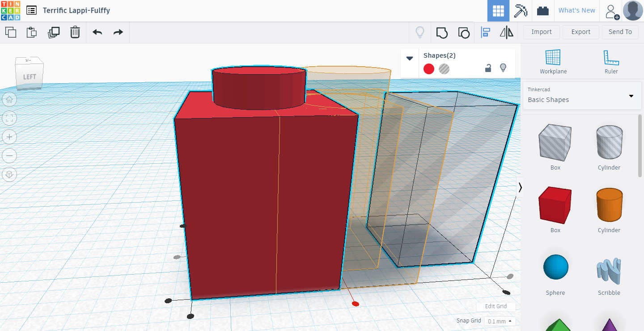Click the Export button
644x331 pixels.
pos(581,32)
